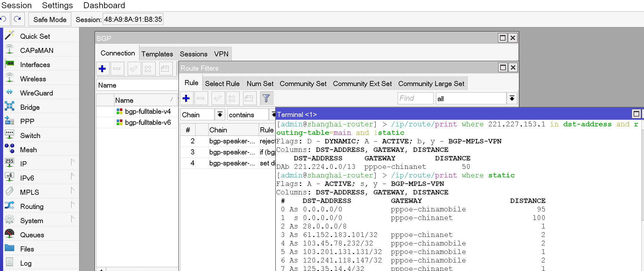Open the Settings menu

tap(57, 5)
